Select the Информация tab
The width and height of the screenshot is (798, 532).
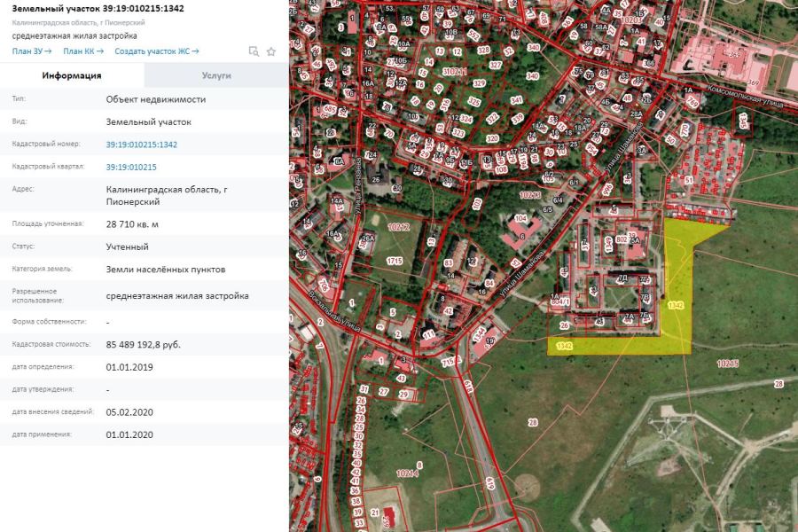tap(72, 75)
